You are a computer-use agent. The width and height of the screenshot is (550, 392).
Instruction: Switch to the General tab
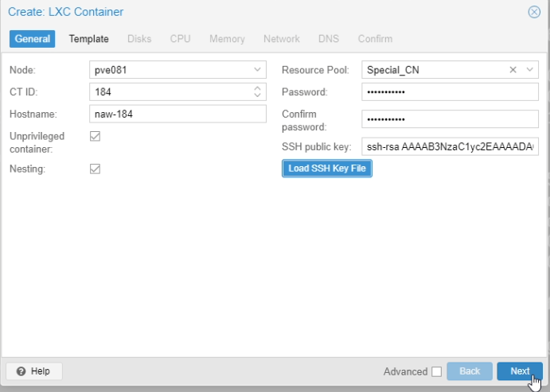(x=33, y=39)
